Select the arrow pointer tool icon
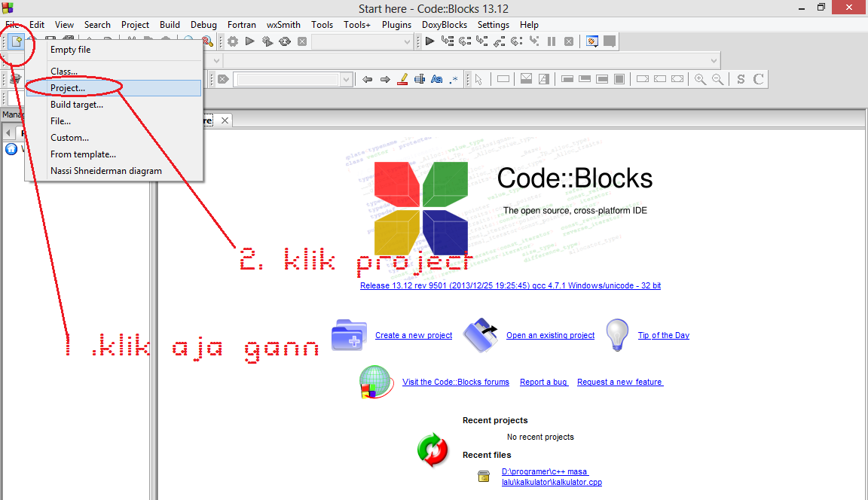The height and width of the screenshot is (500, 868). pos(479,80)
